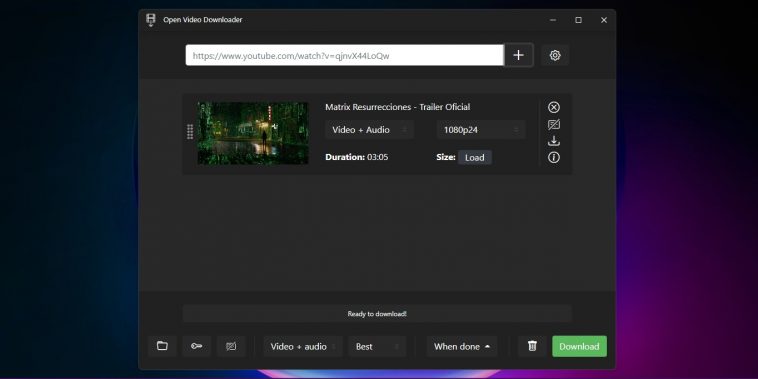Viewport: 758px width, 379px height.
Task: Grab the drag handle beside the thumbnail
Action: [190, 131]
